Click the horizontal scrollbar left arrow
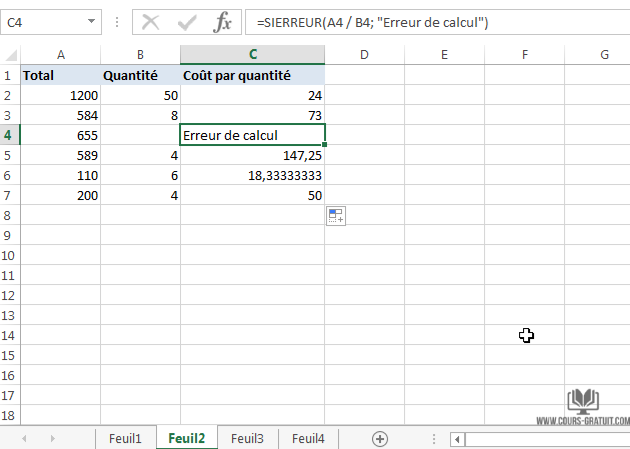The image size is (630, 449). 456,438
